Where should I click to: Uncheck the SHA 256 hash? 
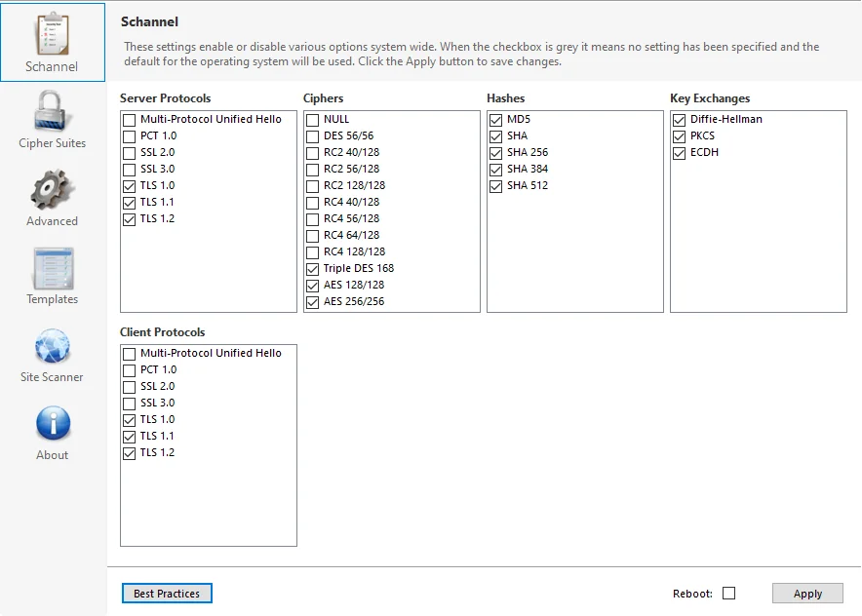click(x=496, y=153)
